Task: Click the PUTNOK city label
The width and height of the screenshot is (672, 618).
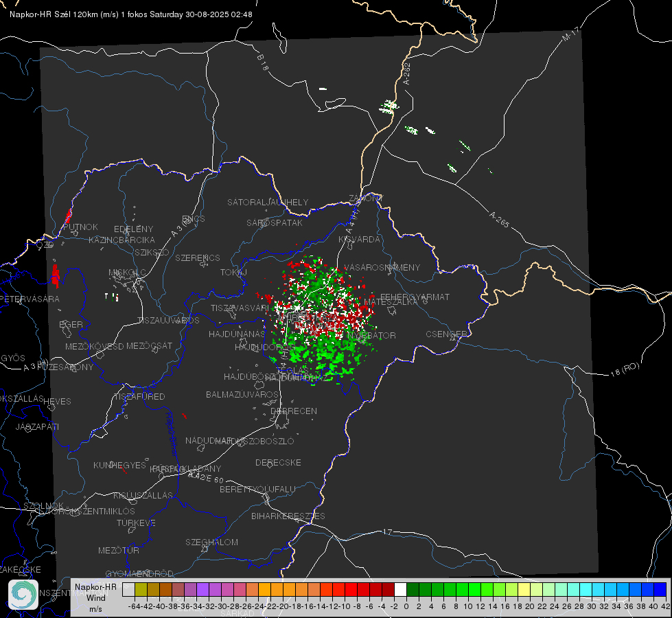Action: pos(80,227)
